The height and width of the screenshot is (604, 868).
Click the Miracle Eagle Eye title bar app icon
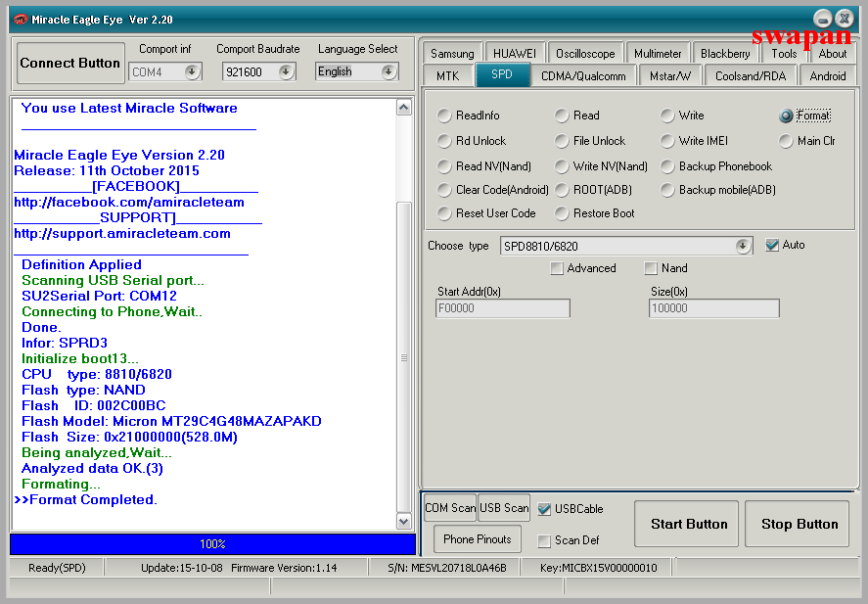[x=21, y=20]
